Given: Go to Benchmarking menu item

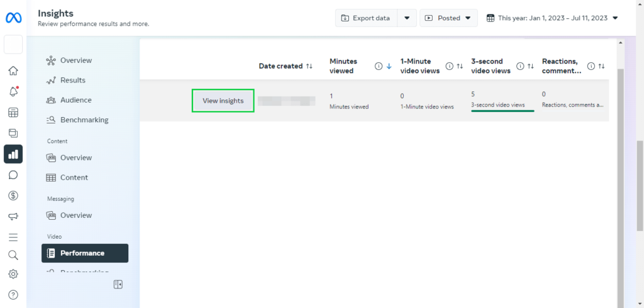Looking at the screenshot, I should [84, 120].
